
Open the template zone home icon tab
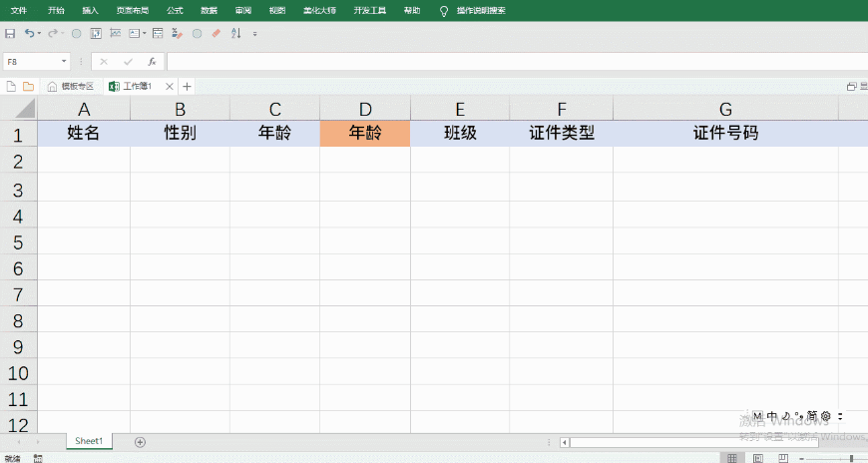[x=71, y=87]
